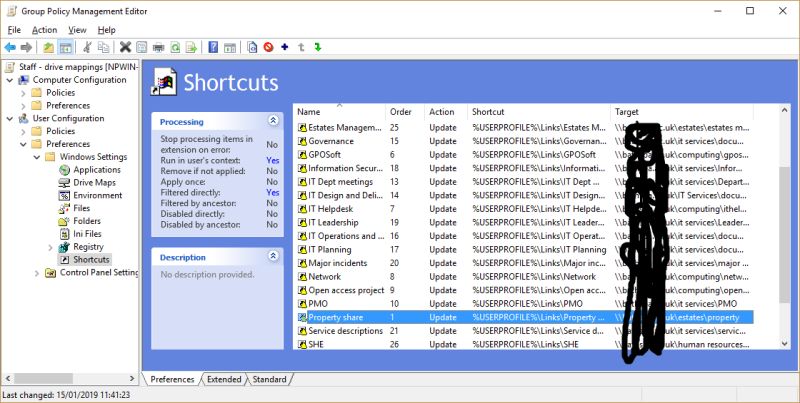Click the Copy toolbar icon
The height and width of the screenshot is (403, 800).
click(103, 47)
